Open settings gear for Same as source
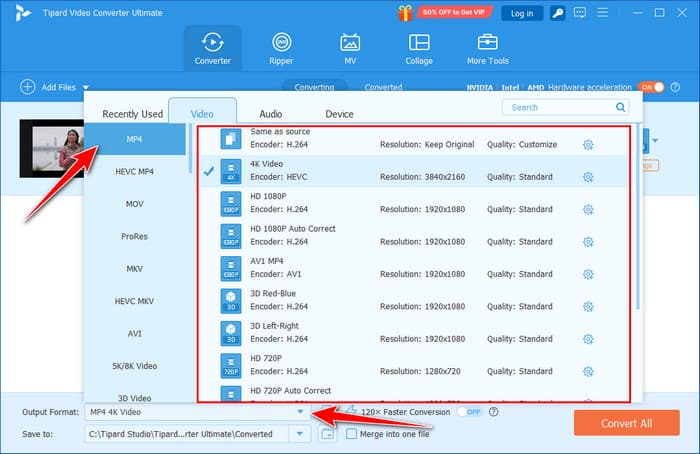Screen dimensions: 700x454 588,145
